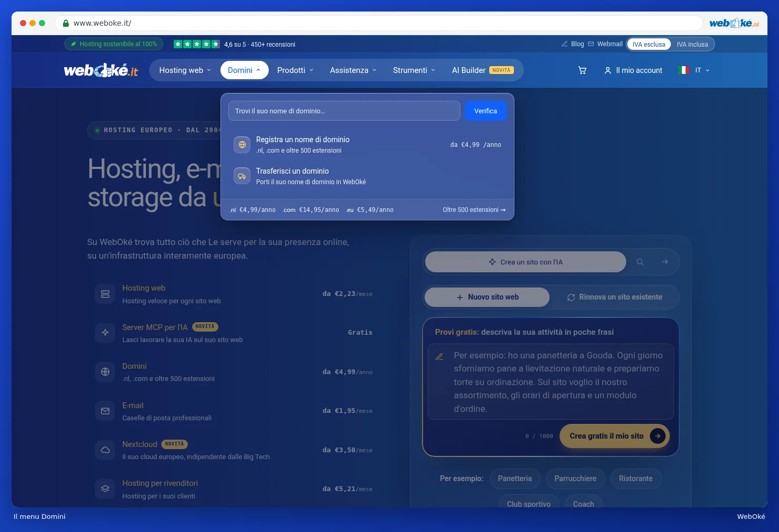The image size is (779, 532).
Task: Open the Blog link
Action: click(573, 44)
